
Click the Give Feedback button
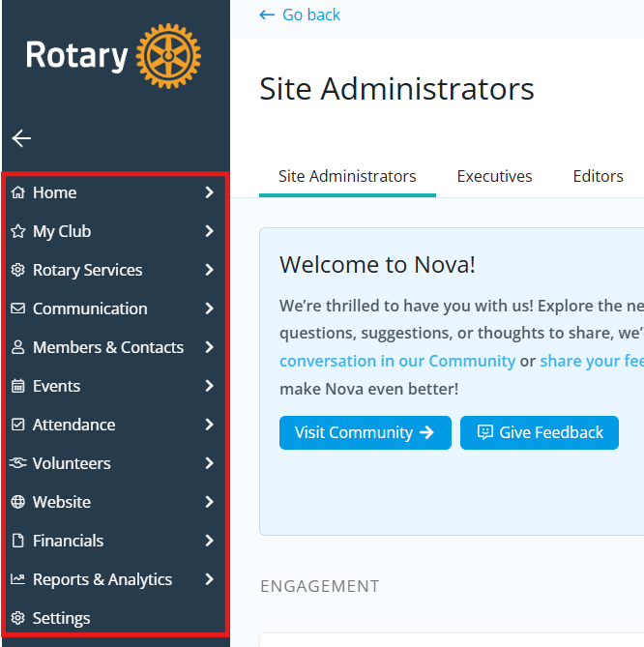click(540, 432)
